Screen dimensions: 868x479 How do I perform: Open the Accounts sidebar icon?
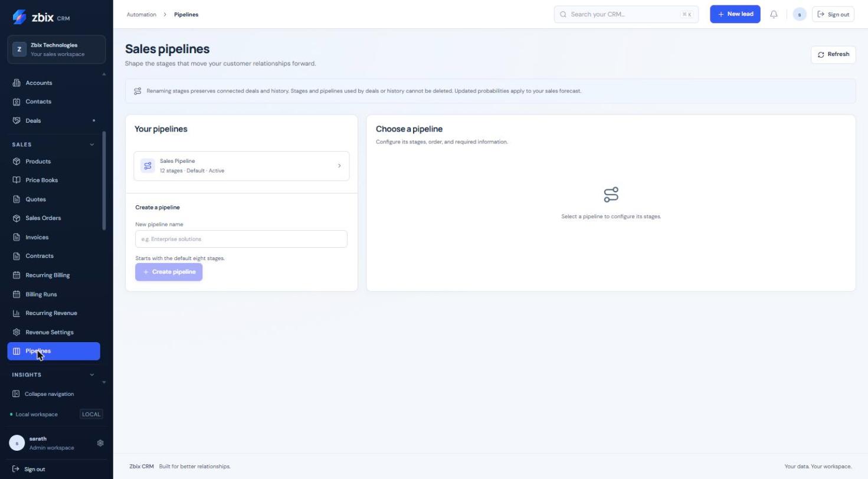[x=17, y=83]
